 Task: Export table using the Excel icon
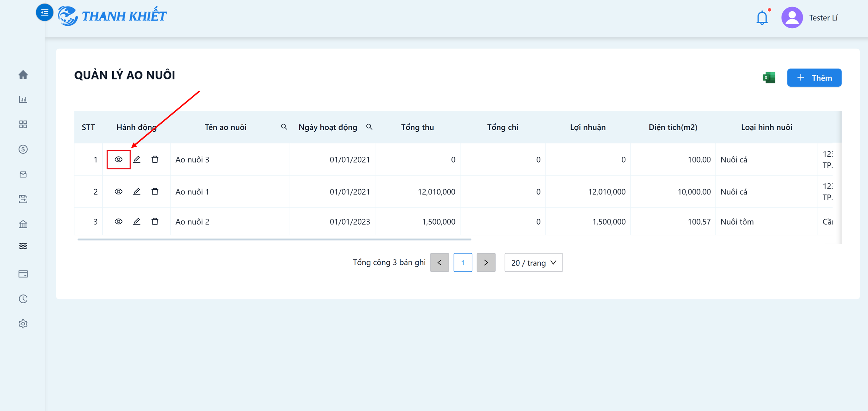[x=769, y=78]
